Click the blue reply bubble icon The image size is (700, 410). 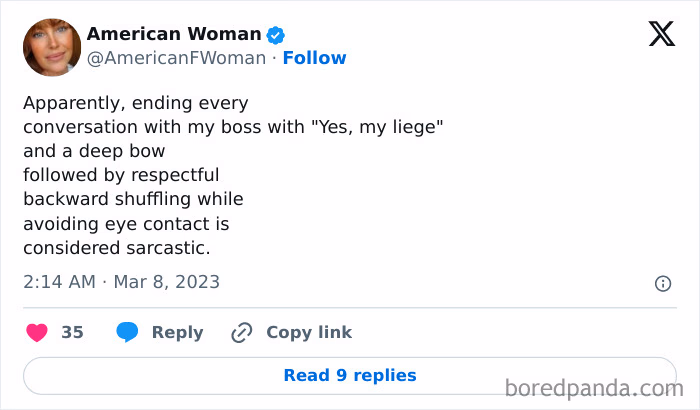point(127,332)
